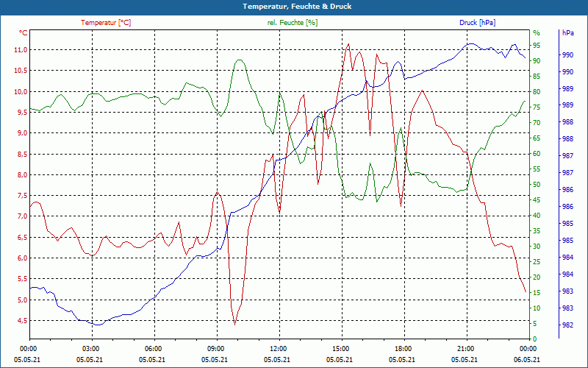Screen dimensions: 588x368
Task: Click the '15:00' time axis label
Action: (340, 348)
